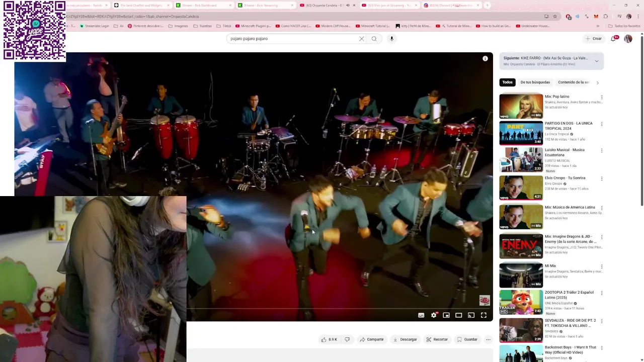Image resolution: width=644 pixels, height=362 pixels.
Task: Play the Mix: Pop latino thumbnail
Action: (521, 106)
